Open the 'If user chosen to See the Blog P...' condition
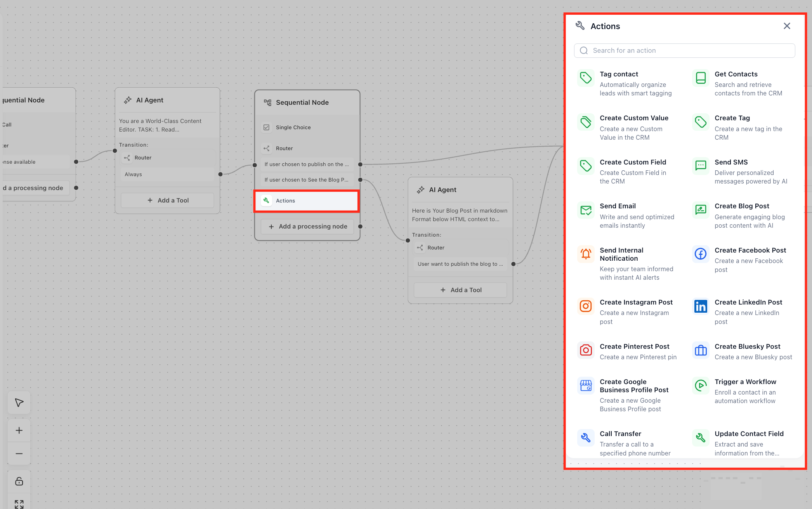Viewport: 812px width, 509px height. [x=307, y=180]
